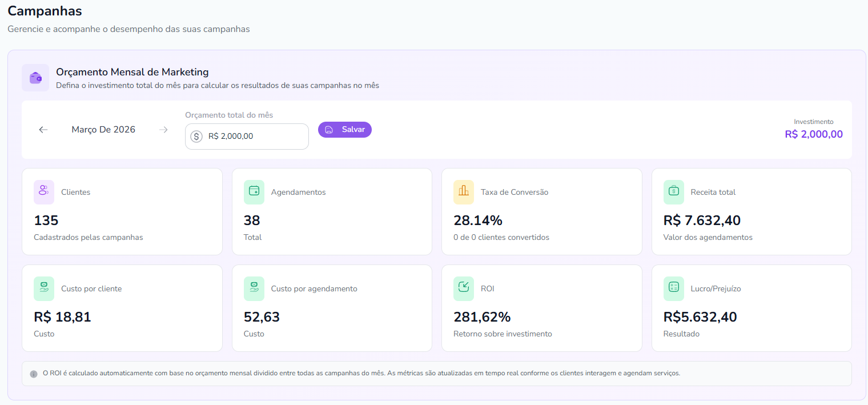The image size is (868, 405).
Task: Click the Custo por agendamento icon
Action: (254, 288)
